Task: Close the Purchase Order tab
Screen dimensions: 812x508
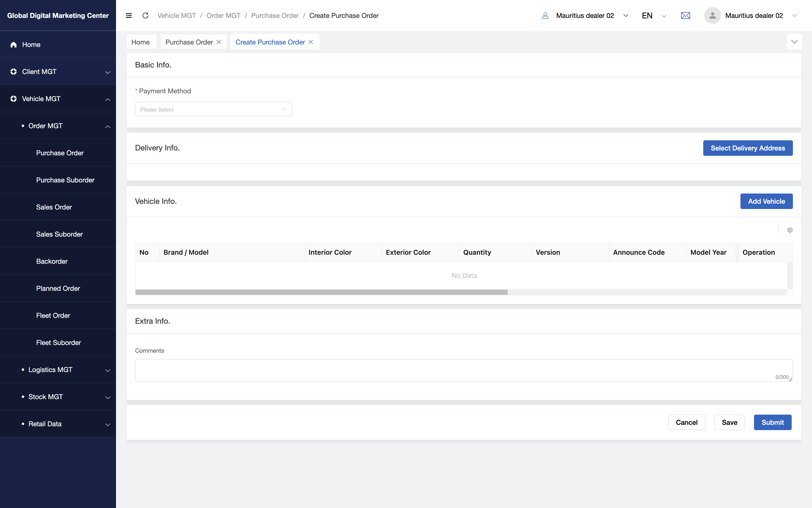Action: pyautogui.click(x=219, y=42)
